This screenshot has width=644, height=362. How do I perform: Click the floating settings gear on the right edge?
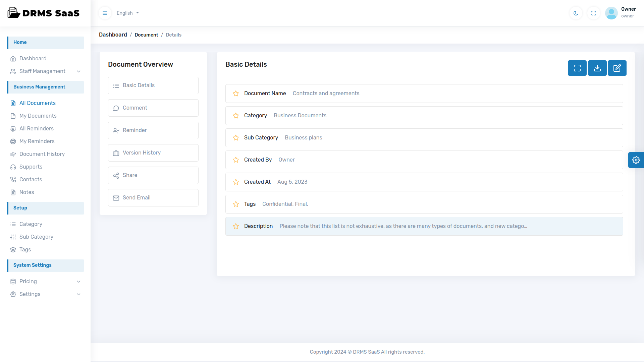[636, 160]
